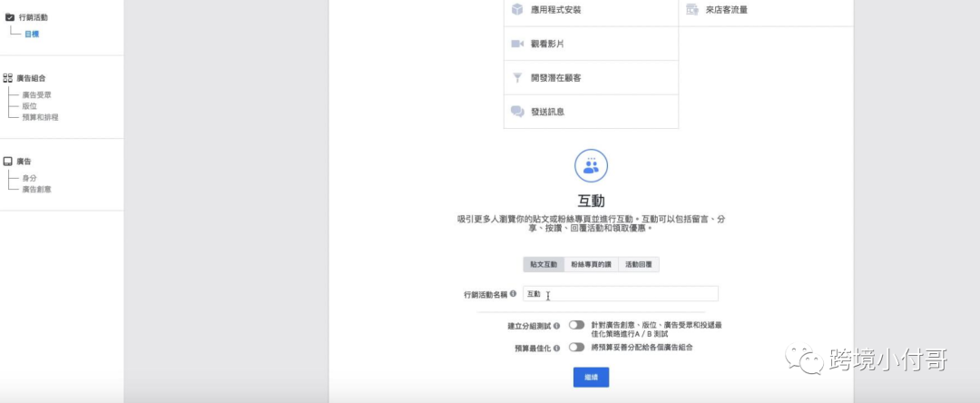The width and height of the screenshot is (980, 403).
Task: Click the 行銷活動名稱 text field
Action: (x=620, y=294)
